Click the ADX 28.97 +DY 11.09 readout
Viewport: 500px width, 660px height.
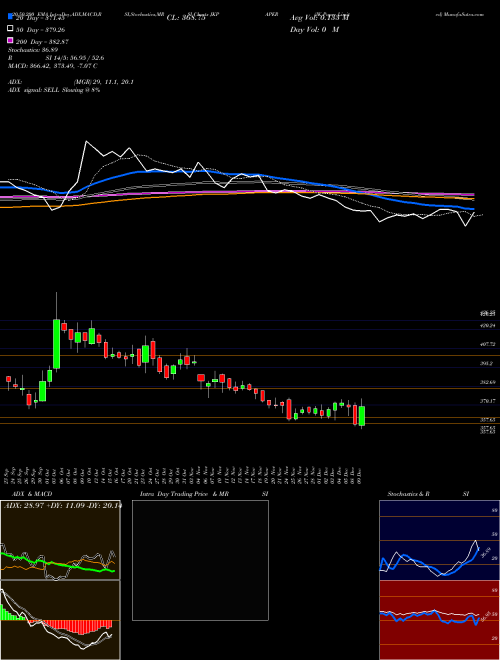coord(63,505)
